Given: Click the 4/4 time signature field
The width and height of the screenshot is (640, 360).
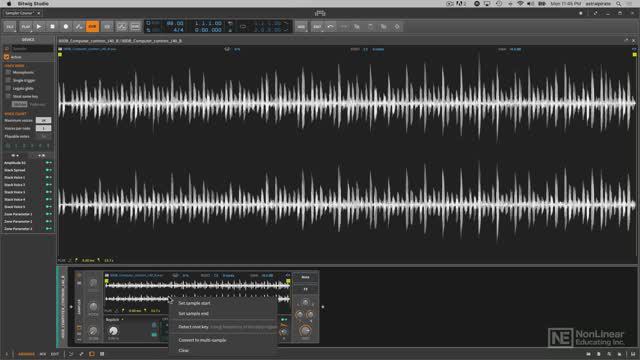Looking at the screenshot, I should [x=178, y=30].
